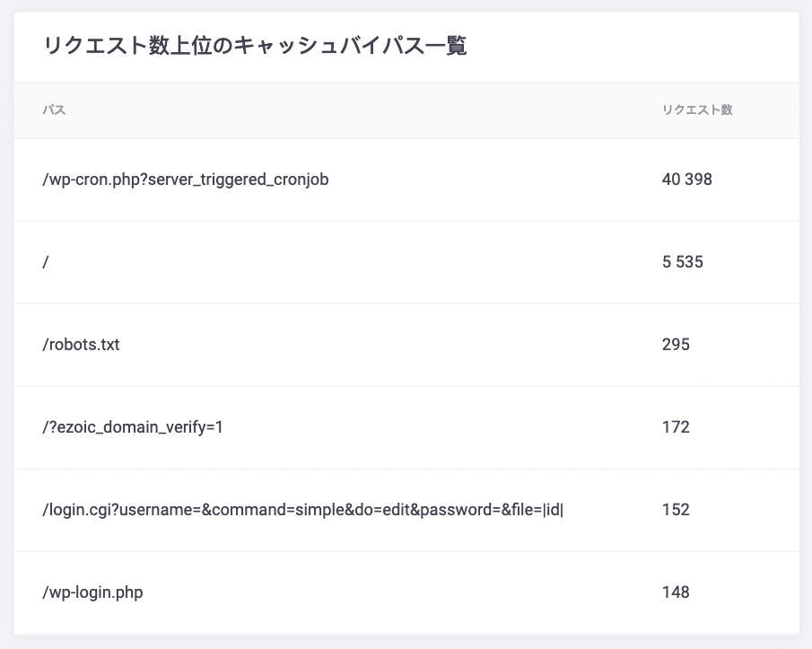Select the count 152 for /login.cgi
This screenshot has width=812, height=649.
677,510
